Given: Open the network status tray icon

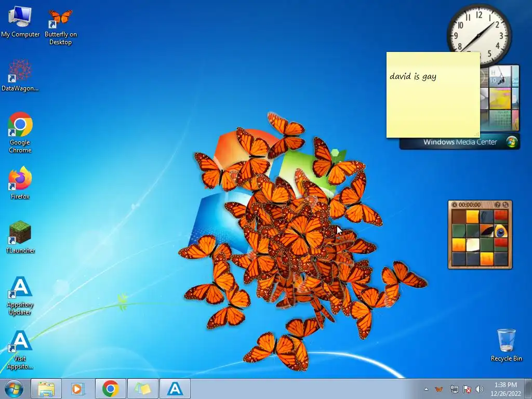Looking at the screenshot, I should 454,389.
